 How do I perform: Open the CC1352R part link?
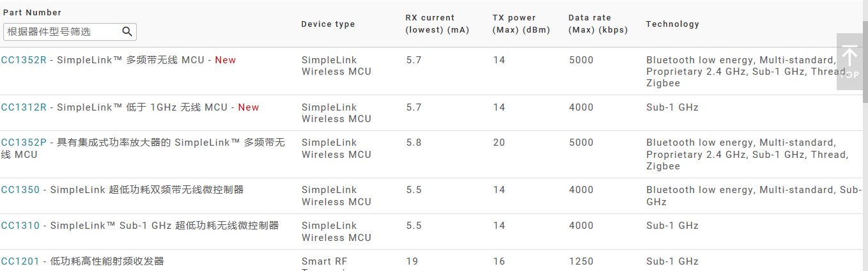(24, 60)
